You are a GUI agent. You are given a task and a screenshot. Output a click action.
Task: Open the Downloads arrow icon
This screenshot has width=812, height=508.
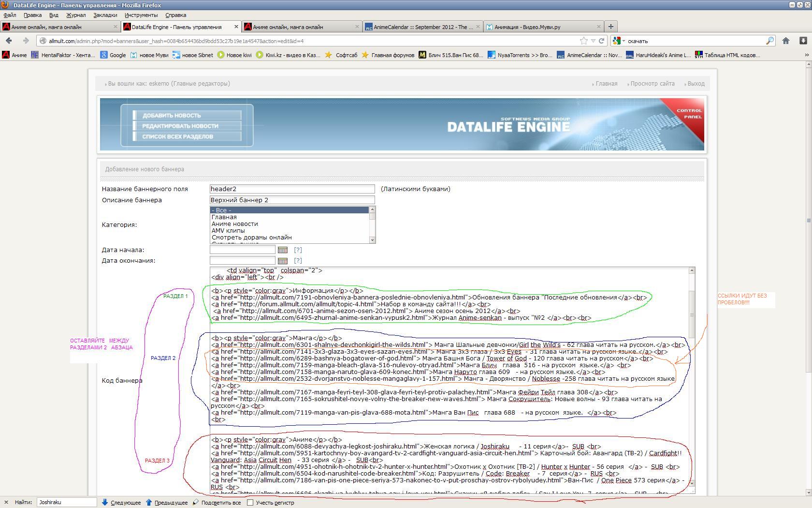point(803,41)
